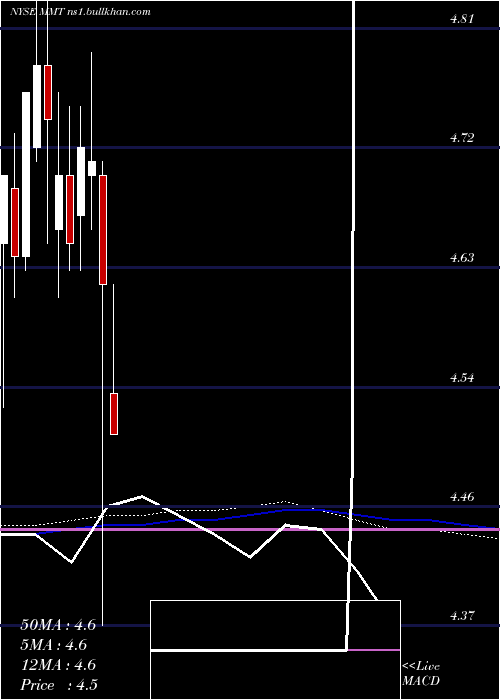Click the '5MA : 4.6' readout
This screenshot has height=700, width=500.
(x=54, y=645)
